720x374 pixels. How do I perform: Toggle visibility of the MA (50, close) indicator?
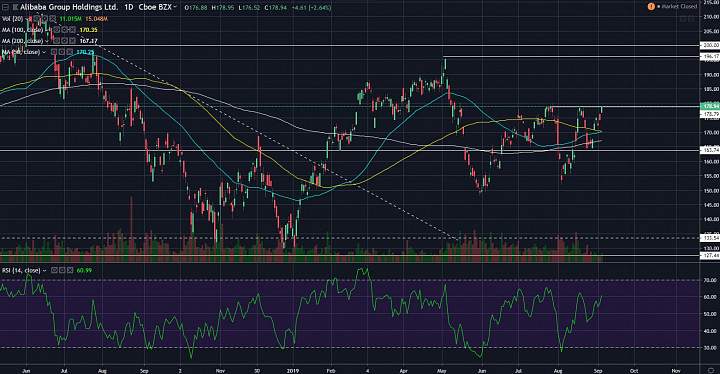pos(54,52)
